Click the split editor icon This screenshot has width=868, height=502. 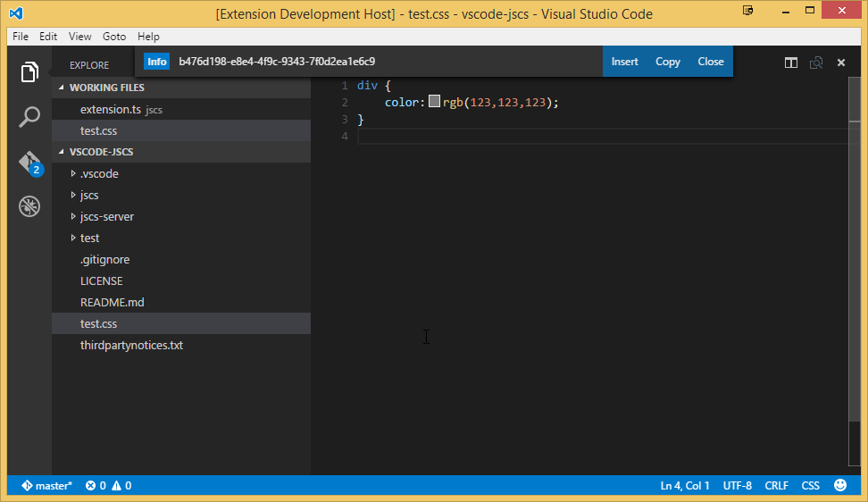[791, 63]
